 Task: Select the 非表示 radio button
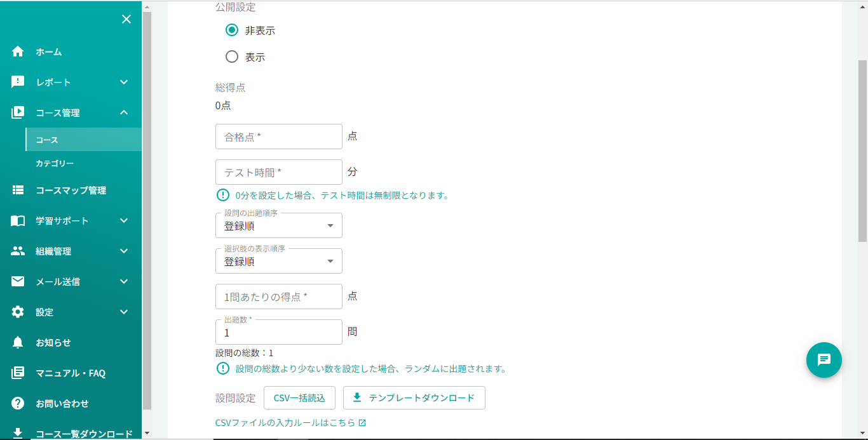click(x=232, y=30)
